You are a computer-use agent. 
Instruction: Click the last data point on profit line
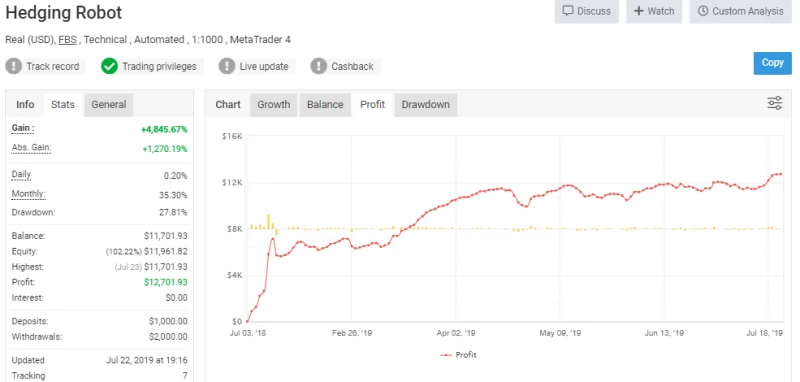coord(781,174)
